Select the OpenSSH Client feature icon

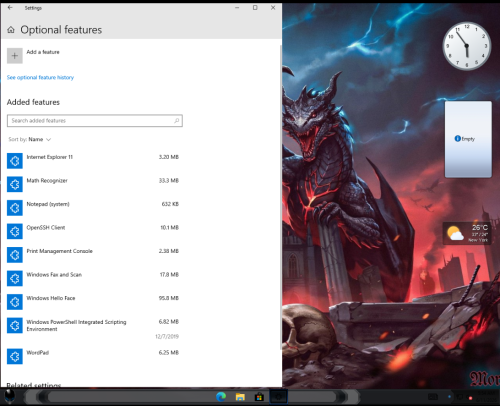pyautogui.click(x=15, y=231)
